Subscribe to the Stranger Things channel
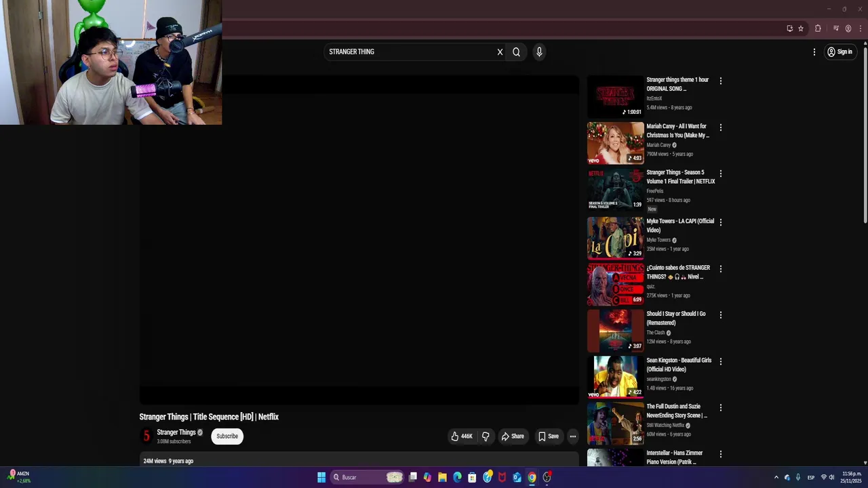 click(x=227, y=436)
